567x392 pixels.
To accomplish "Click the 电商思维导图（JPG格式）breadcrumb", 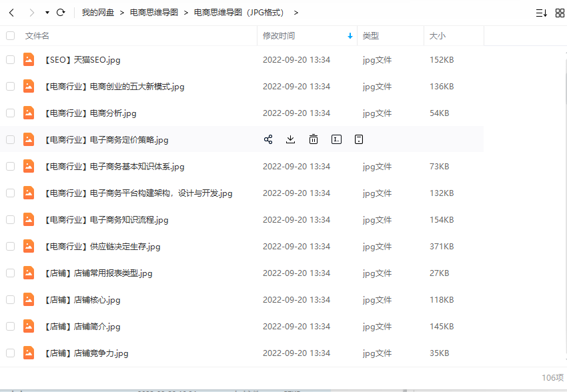I will [241, 13].
